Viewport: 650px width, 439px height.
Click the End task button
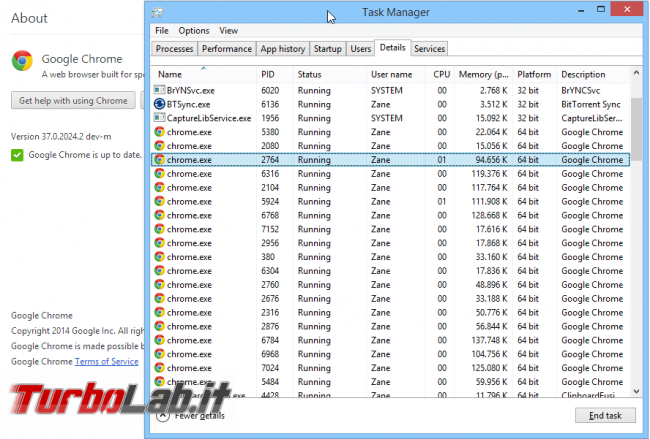605,415
